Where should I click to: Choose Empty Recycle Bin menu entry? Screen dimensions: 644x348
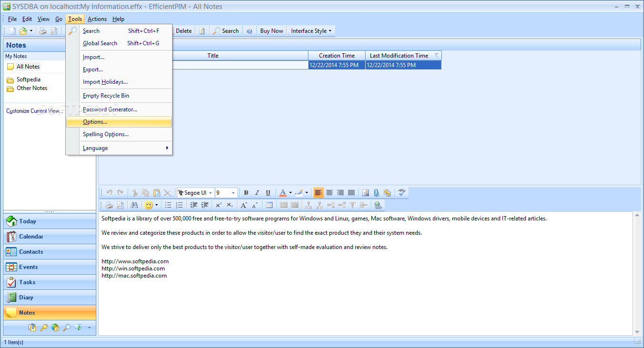pyautogui.click(x=119, y=96)
